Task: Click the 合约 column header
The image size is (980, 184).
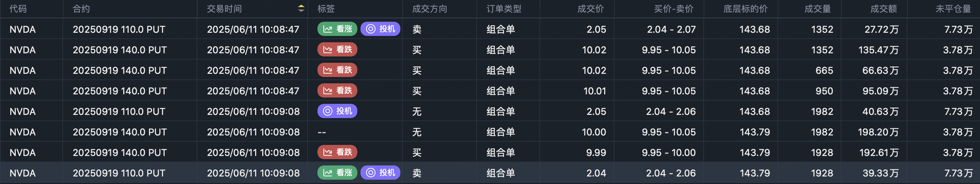Action: click(x=81, y=9)
